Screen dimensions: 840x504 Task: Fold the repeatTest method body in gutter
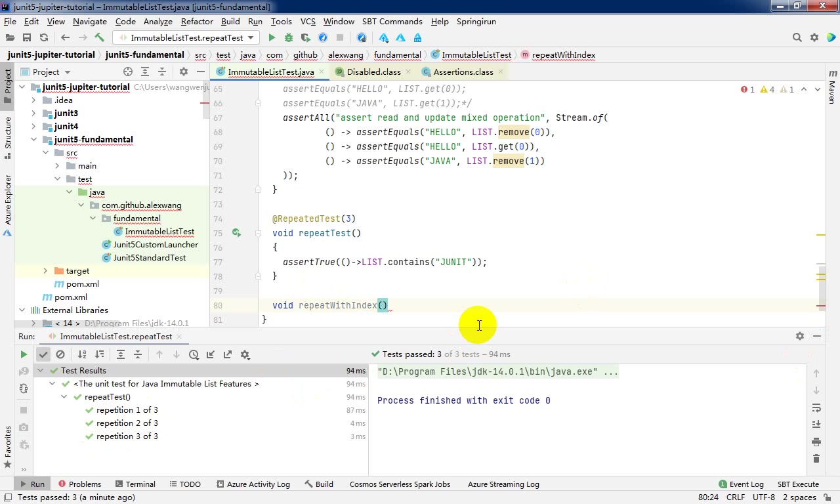pos(258,233)
